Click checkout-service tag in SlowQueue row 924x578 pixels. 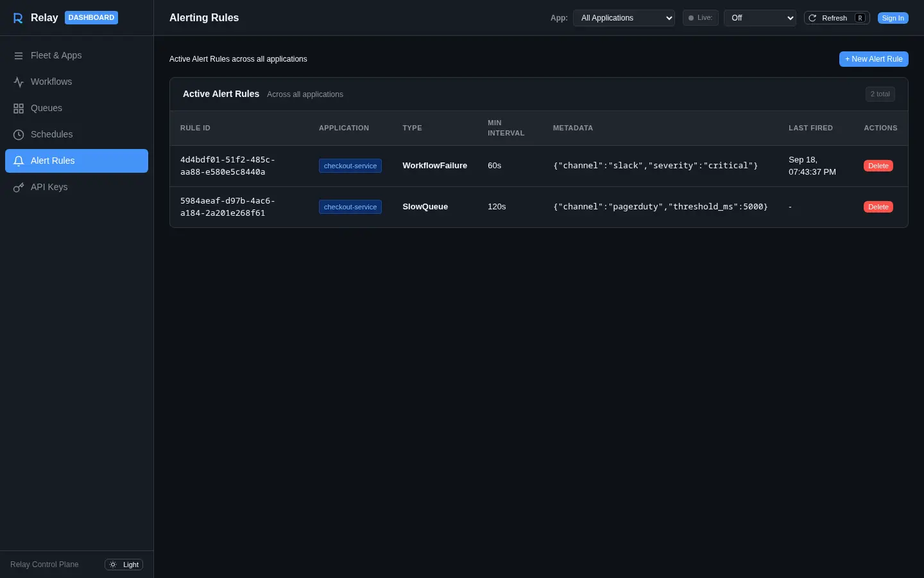coord(350,207)
